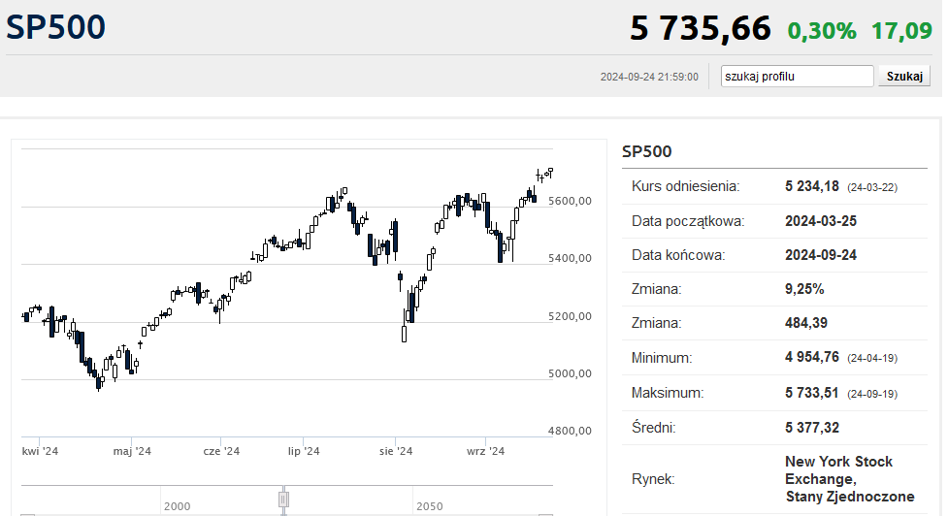Screen dimensions: 948x516
Task: Click the large SP500 page heading
Action: [56, 27]
